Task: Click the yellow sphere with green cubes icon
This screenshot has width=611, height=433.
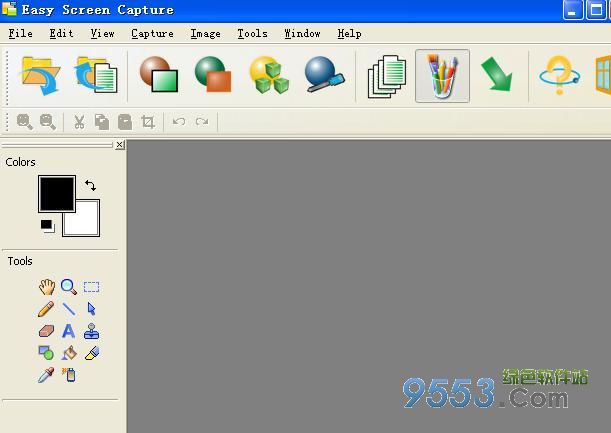Action: 269,75
